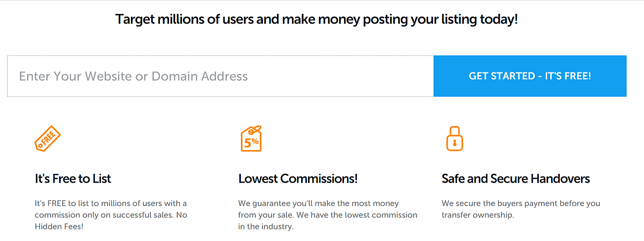Click the orange padlock security icon
644x241 pixels.
point(454,138)
